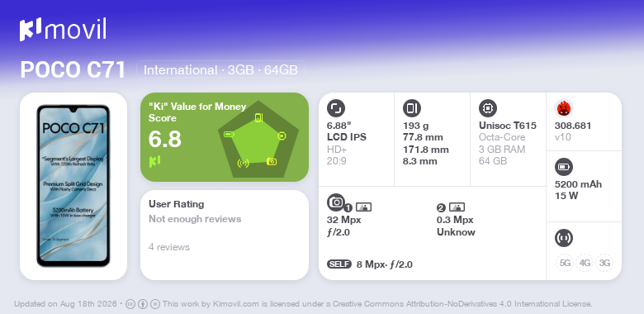The image size is (644, 314).
Task: Click the small Ki logo under 6.8 score
Action: pyautogui.click(x=155, y=161)
